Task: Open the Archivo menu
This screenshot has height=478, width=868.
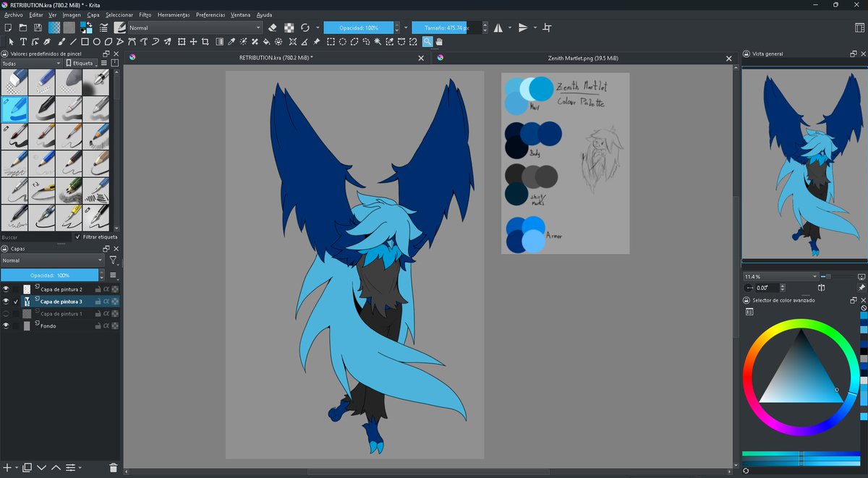Action: coord(14,14)
